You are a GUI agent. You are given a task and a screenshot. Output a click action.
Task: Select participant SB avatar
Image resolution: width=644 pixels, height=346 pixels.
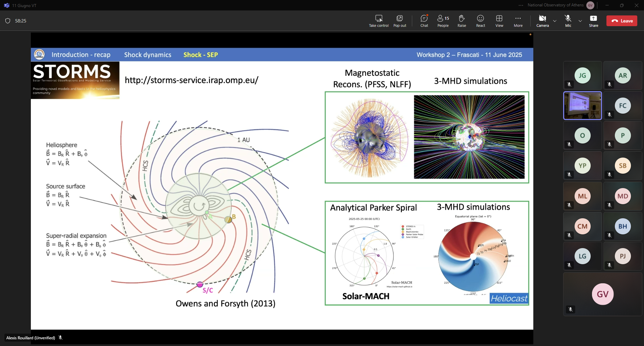pyautogui.click(x=623, y=166)
